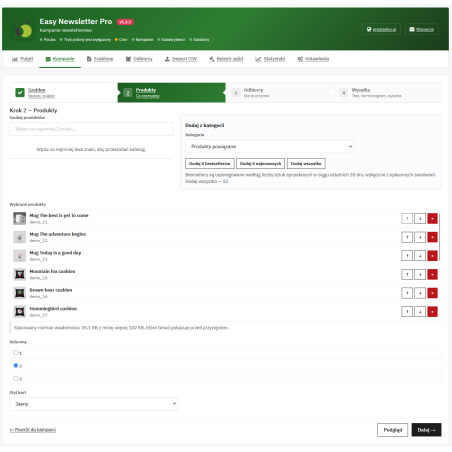452x452 pixels.
Task: Open the Kampanie tab
Action: (60, 59)
